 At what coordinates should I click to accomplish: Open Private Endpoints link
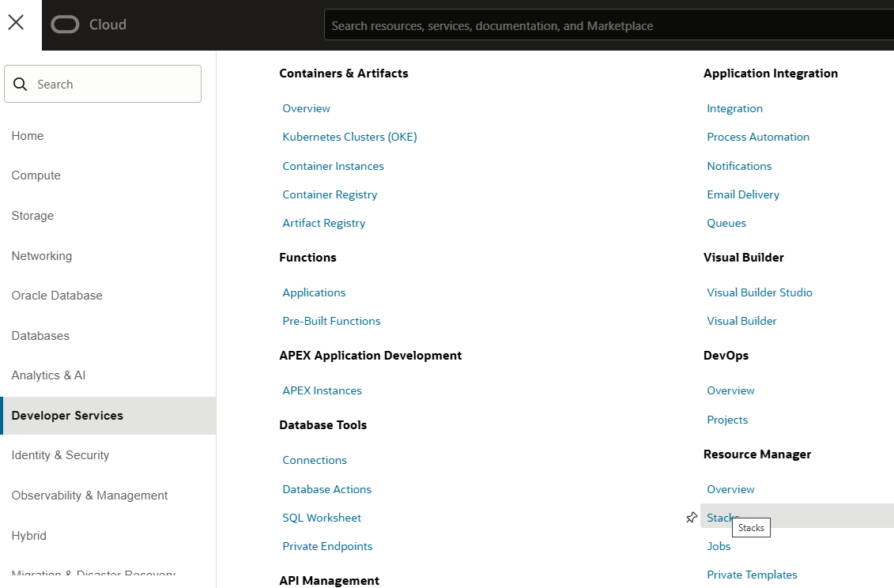327,546
